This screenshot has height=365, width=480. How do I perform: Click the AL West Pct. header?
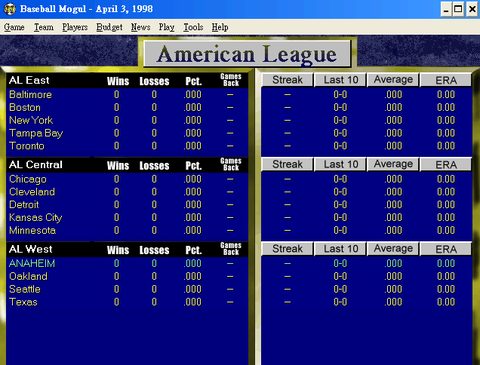coord(193,250)
